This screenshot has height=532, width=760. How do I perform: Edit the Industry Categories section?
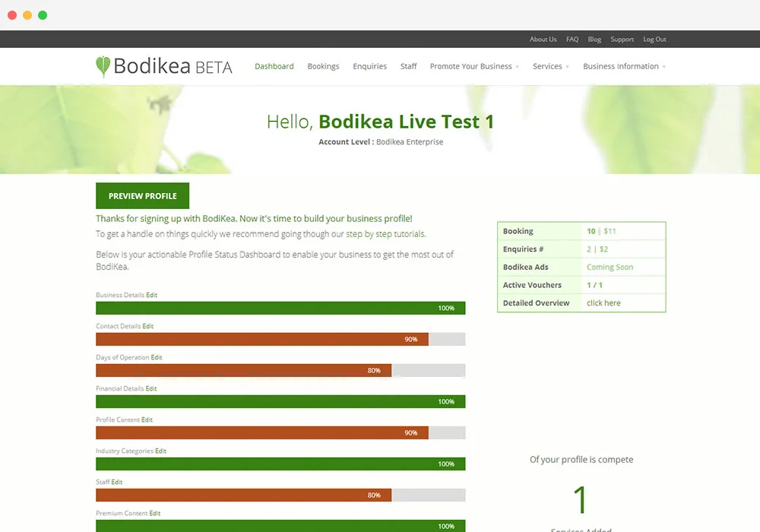[x=160, y=451]
